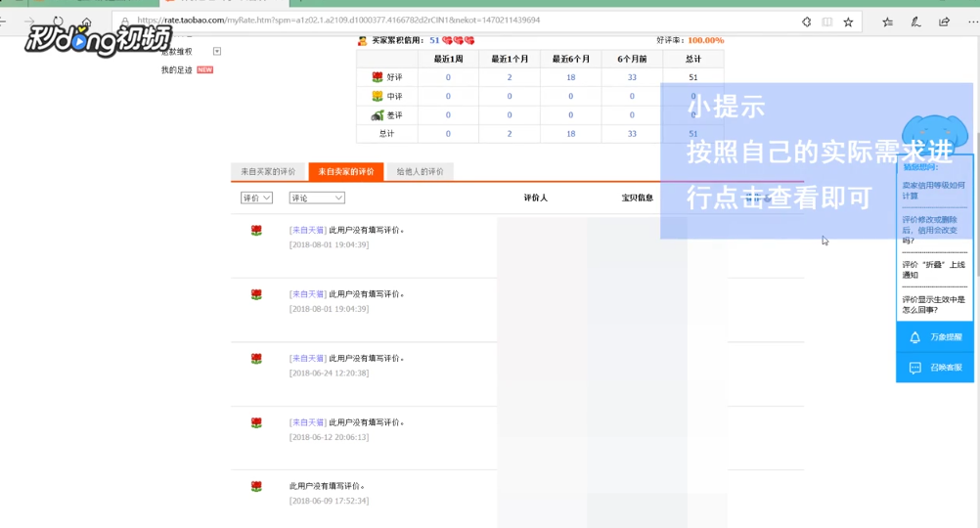Screen dimensions: 980x528
Task: Click the 好评率 100.00% value
Action: tap(705, 40)
